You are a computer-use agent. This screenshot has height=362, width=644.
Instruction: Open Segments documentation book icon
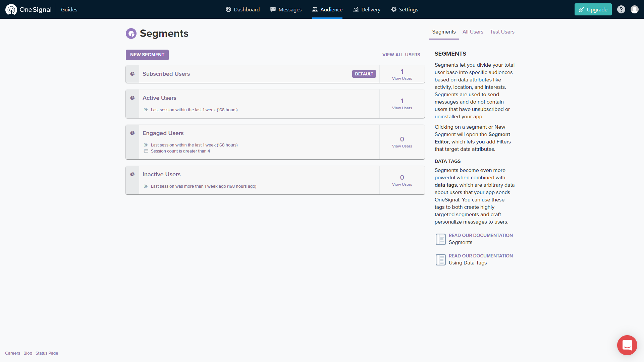(440, 239)
